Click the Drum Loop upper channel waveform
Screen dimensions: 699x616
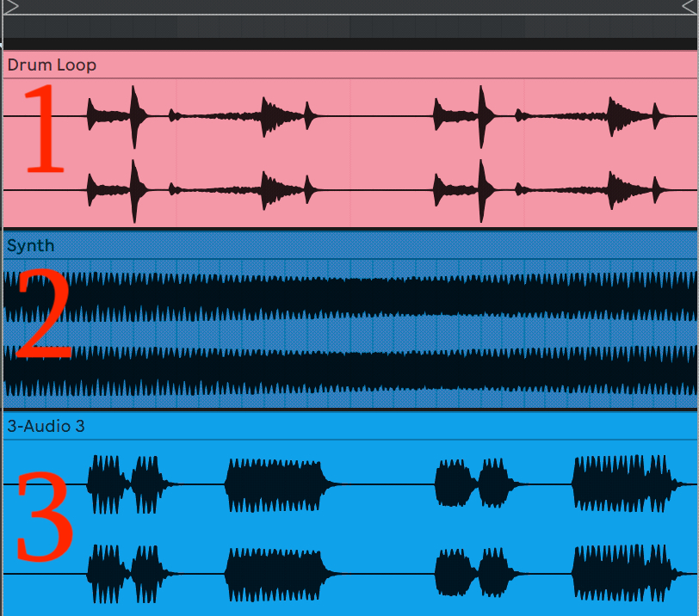(x=133, y=115)
